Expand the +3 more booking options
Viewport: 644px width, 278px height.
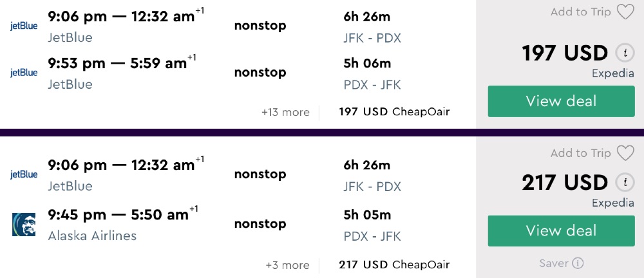pyautogui.click(x=287, y=264)
